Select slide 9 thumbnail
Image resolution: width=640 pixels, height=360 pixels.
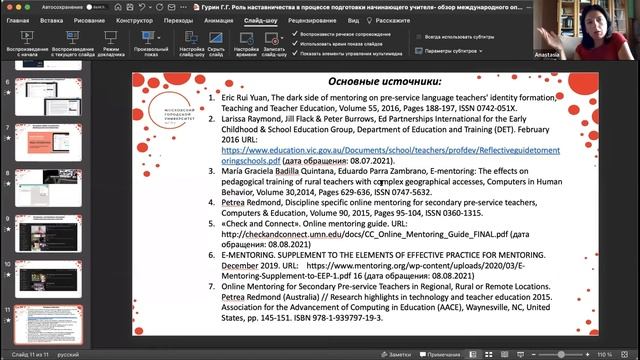click(x=48, y=233)
